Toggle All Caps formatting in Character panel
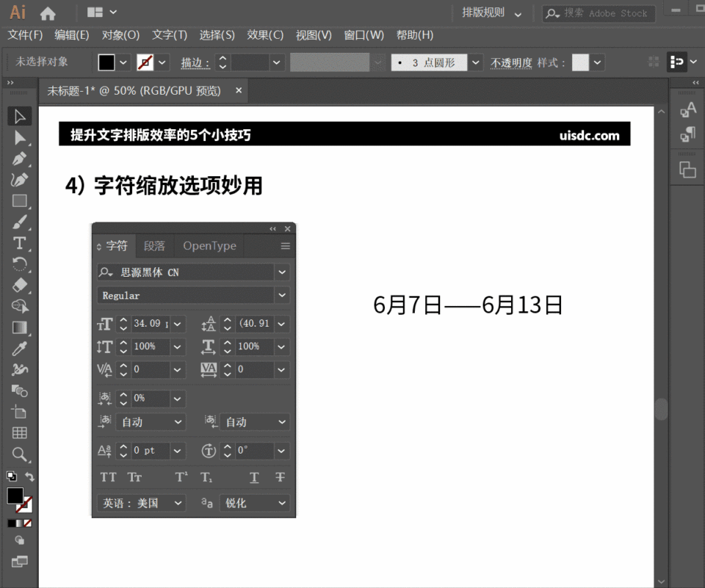The height and width of the screenshot is (588, 705). [108, 476]
